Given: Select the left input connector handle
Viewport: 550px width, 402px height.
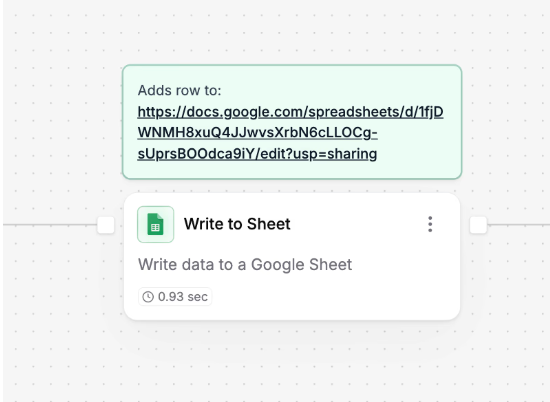Looking at the screenshot, I should 106,225.
